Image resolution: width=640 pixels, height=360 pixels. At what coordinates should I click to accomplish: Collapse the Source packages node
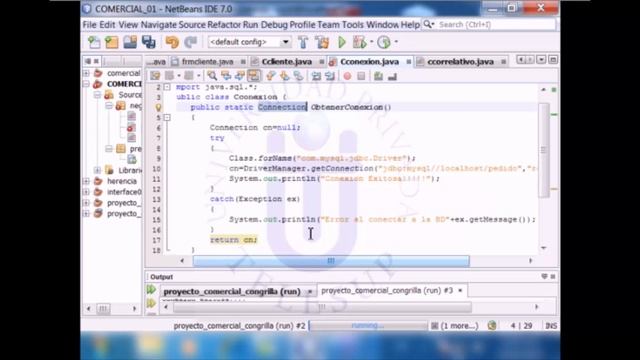tap(98, 95)
